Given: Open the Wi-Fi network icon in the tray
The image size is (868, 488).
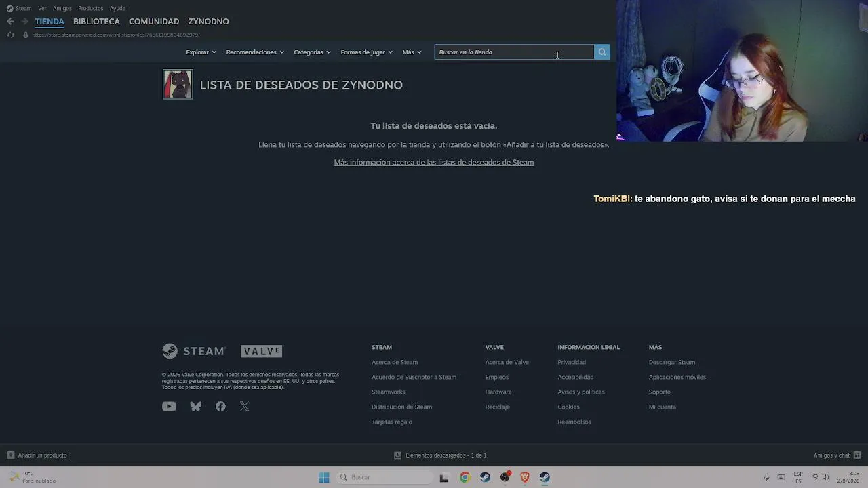Looking at the screenshot, I should [x=815, y=477].
